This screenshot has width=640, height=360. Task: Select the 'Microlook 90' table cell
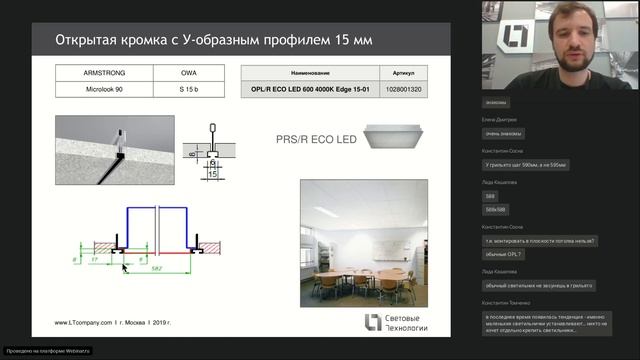click(104, 89)
